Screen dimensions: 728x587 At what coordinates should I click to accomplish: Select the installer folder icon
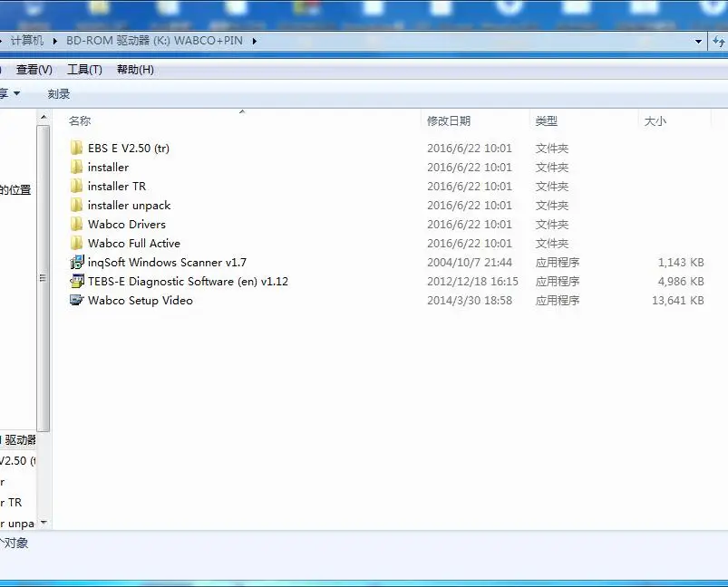76,167
